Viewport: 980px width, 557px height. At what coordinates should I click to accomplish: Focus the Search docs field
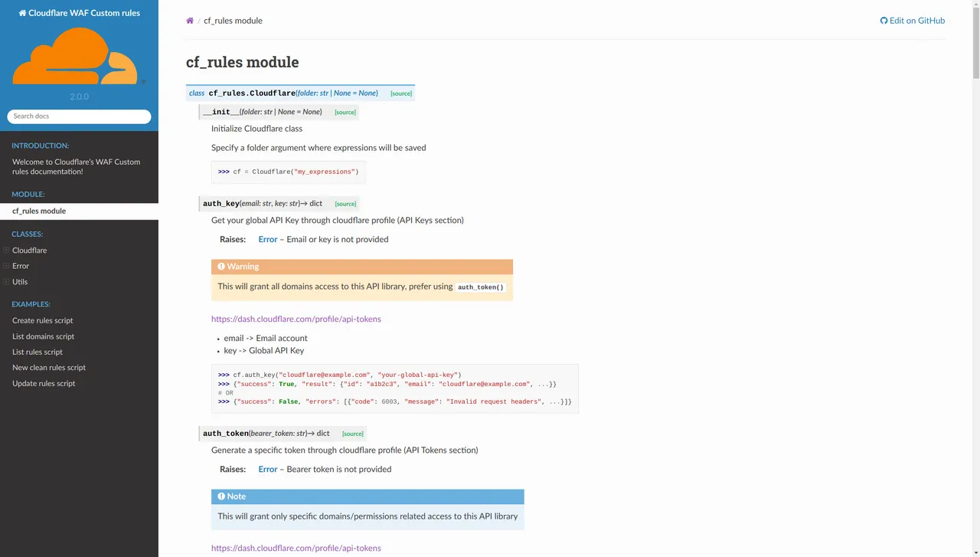(79, 116)
